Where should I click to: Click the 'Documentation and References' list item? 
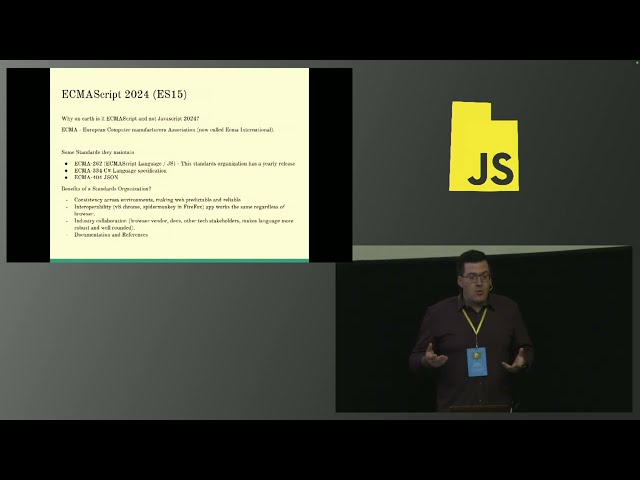click(111, 235)
